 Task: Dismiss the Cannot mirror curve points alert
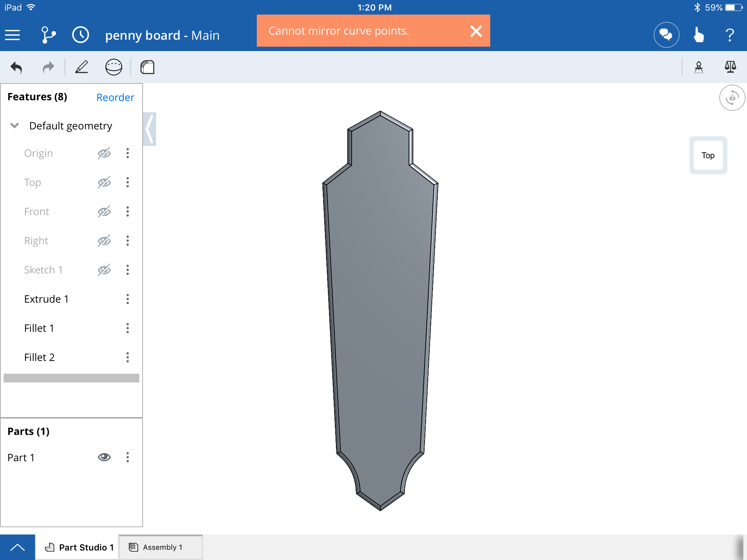click(476, 31)
